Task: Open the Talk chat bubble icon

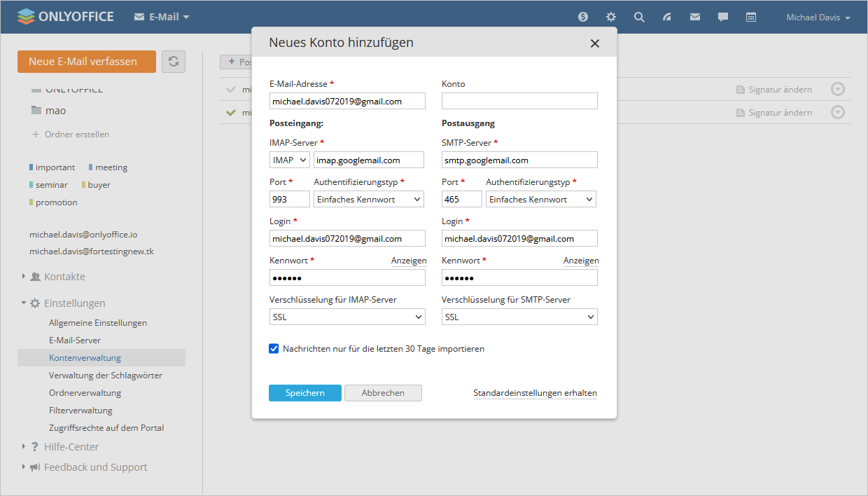Action: coord(723,17)
